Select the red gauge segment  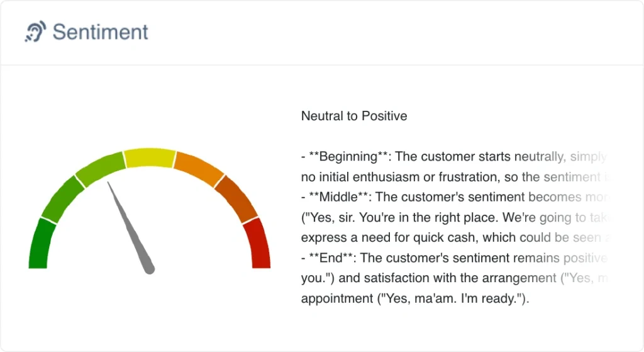coord(258,244)
